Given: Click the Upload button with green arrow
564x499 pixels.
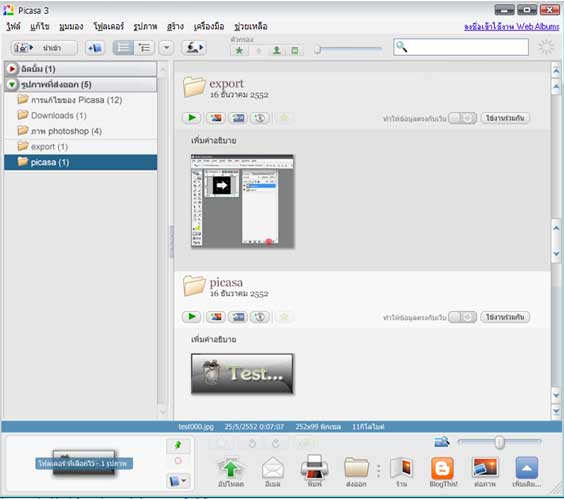Looking at the screenshot, I should (x=231, y=472).
